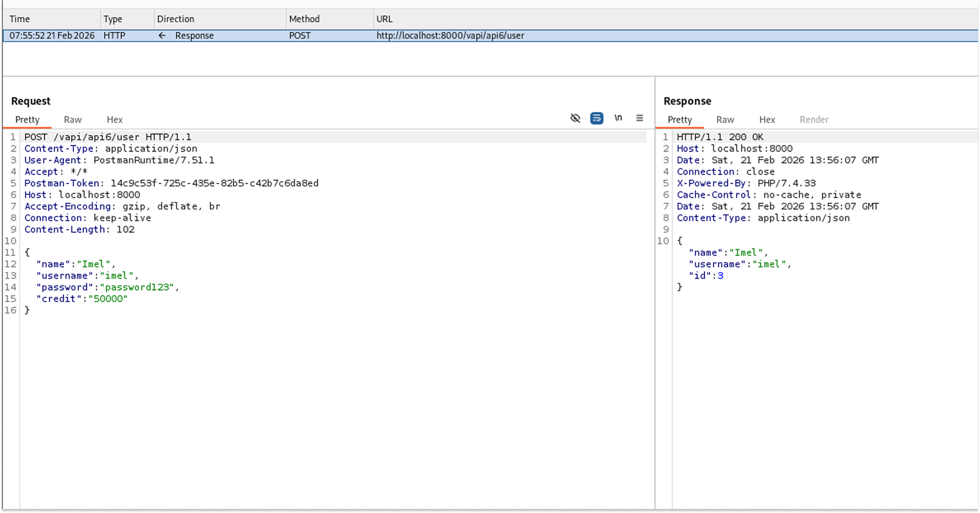Sort the log by URL column
980x513 pixels.
(x=384, y=19)
